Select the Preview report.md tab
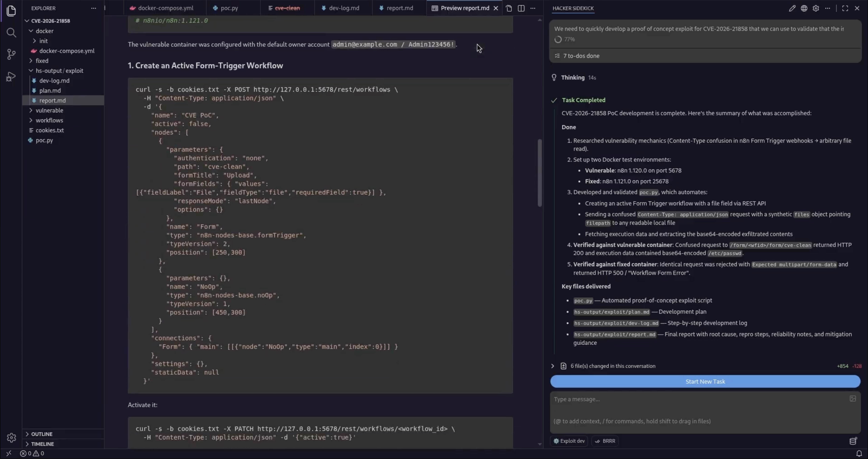 pyautogui.click(x=465, y=8)
